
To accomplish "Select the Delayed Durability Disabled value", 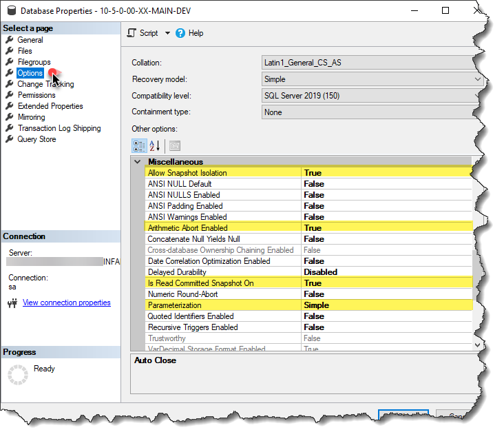I will [387, 271].
